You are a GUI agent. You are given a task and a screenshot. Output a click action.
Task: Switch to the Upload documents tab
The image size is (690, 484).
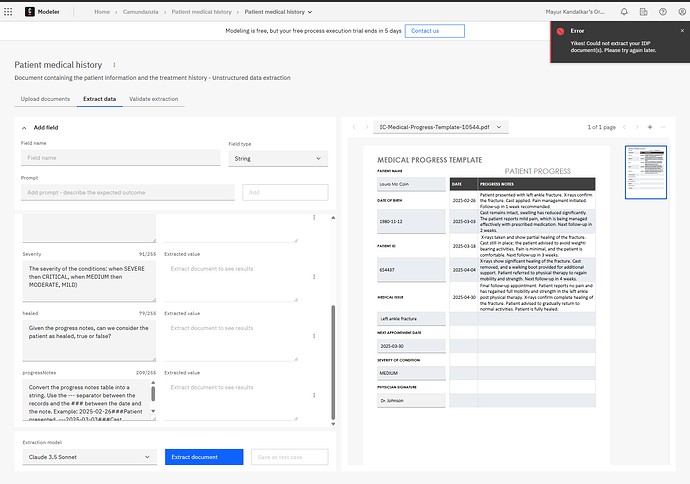tap(45, 99)
